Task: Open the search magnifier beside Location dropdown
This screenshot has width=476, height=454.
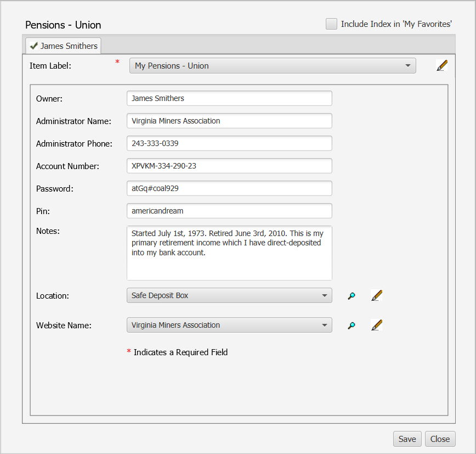Action: [x=352, y=295]
